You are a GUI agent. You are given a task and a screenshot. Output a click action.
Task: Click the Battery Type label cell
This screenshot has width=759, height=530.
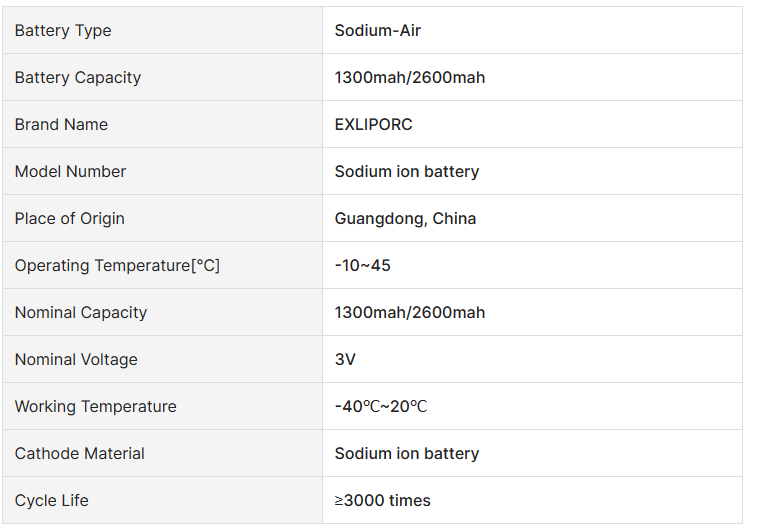[63, 31]
